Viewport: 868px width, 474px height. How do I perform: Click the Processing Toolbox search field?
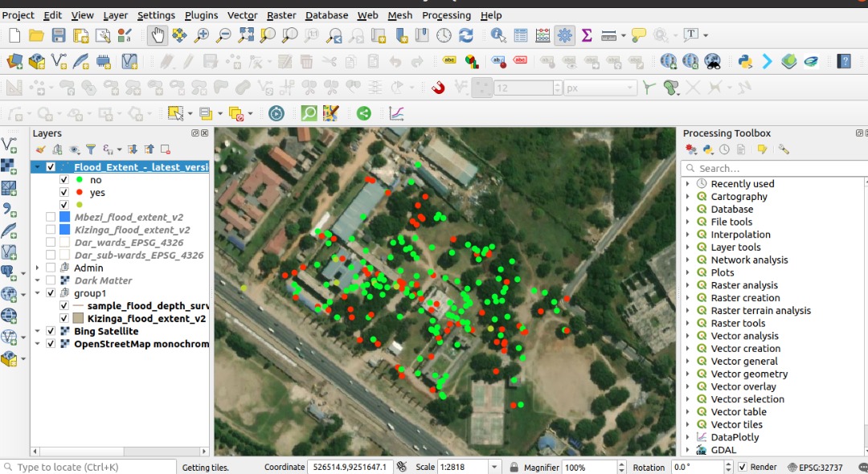pos(773,168)
